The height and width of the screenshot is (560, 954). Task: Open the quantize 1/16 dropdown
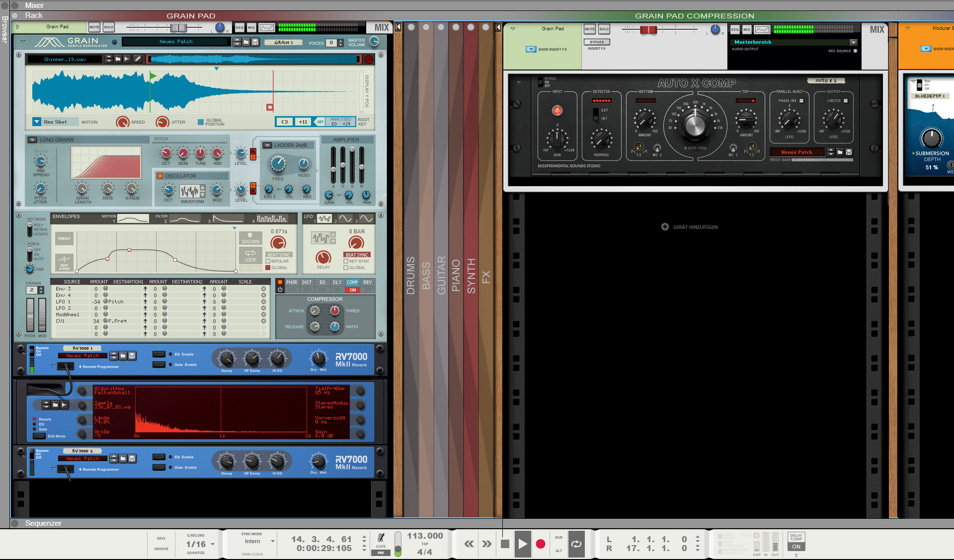point(213,544)
